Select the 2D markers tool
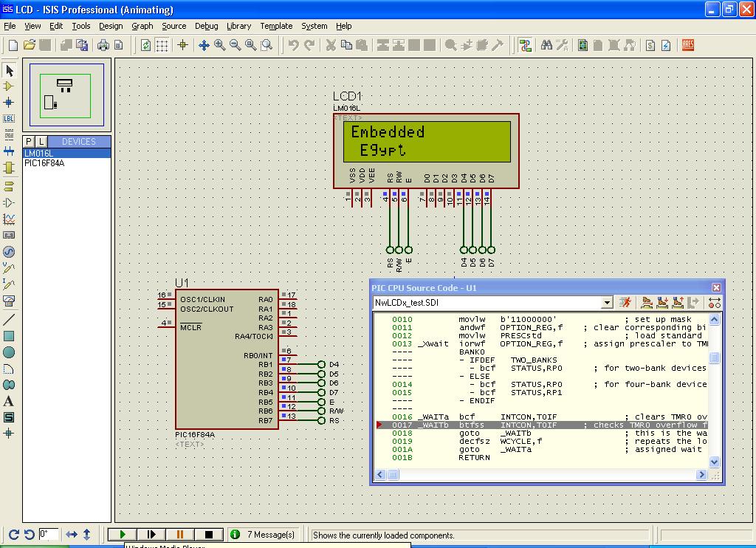 [9, 434]
